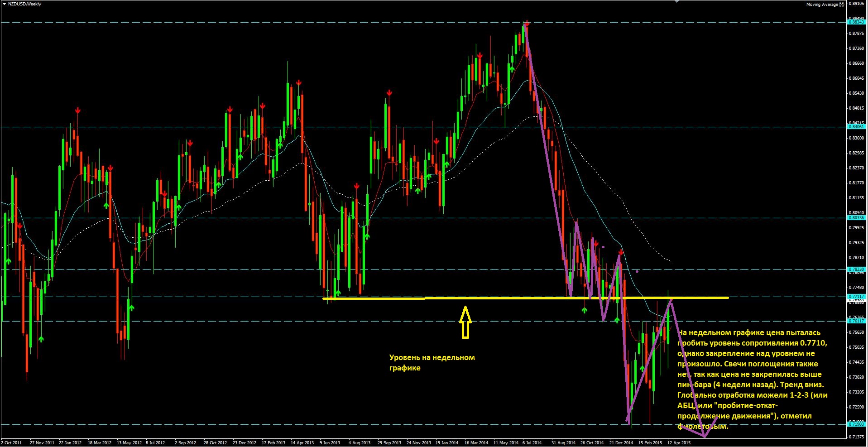Click the 26 Oct 2014 date label

(592, 443)
